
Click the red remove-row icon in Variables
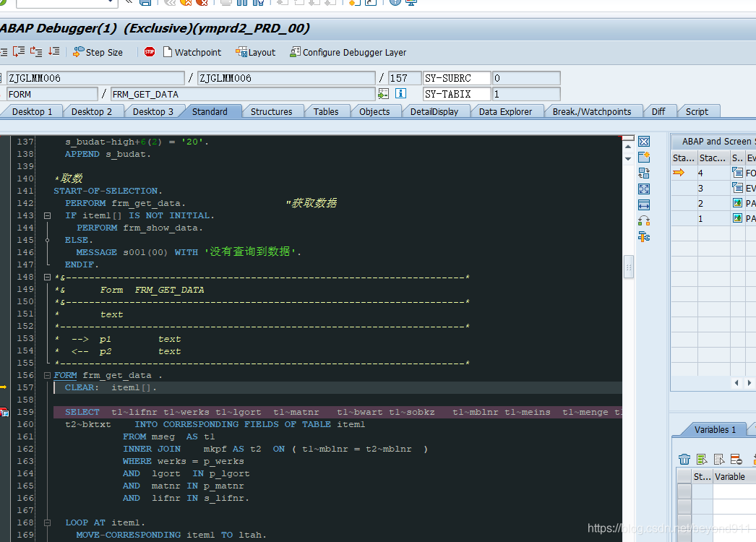tap(736, 459)
